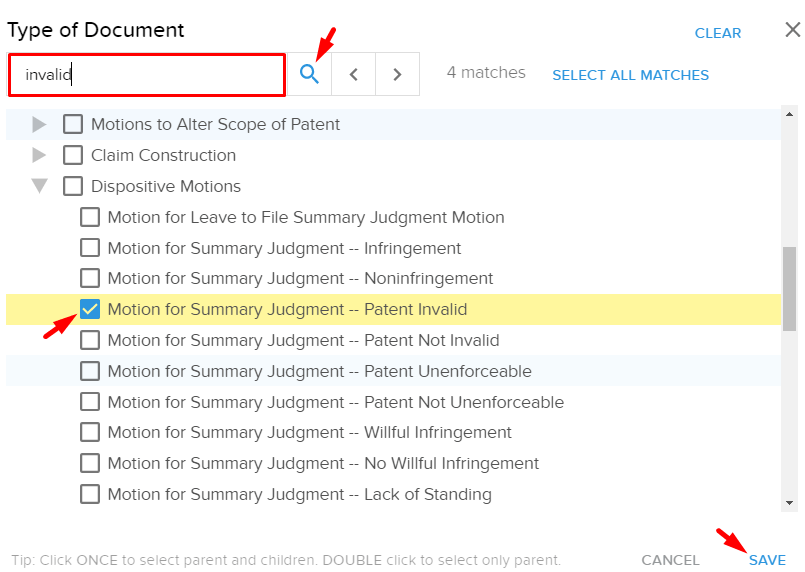Image resolution: width=805 pixels, height=572 pixels.
Task: Uncheck Motion for Summary Judgment Patent Invalid
Action: tap(90, 309)
